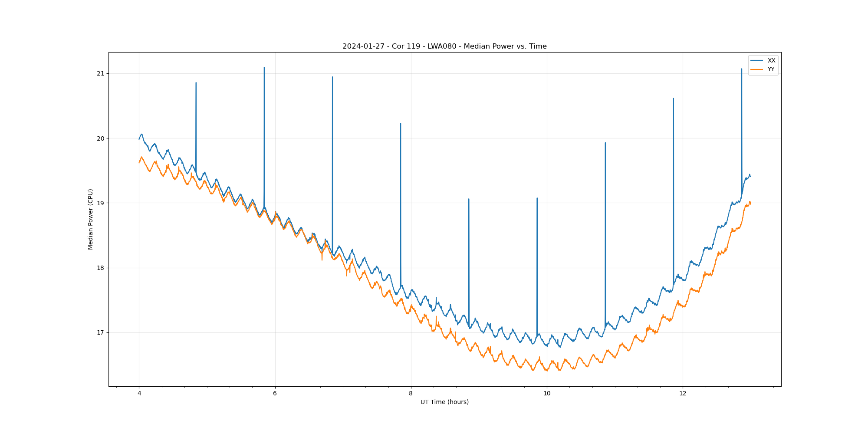Click the top of the first blue spike
This screenshot has width=868, height=434.
[196, 83]
